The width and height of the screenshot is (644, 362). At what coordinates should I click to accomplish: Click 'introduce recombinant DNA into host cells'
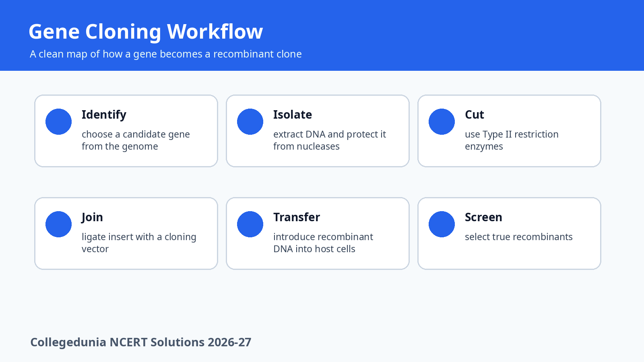tap(323, 243)
